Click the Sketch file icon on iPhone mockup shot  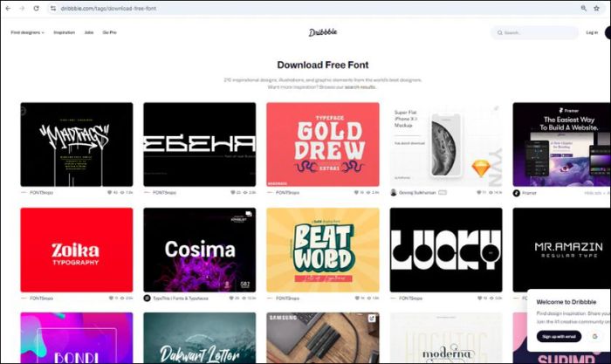480,168
